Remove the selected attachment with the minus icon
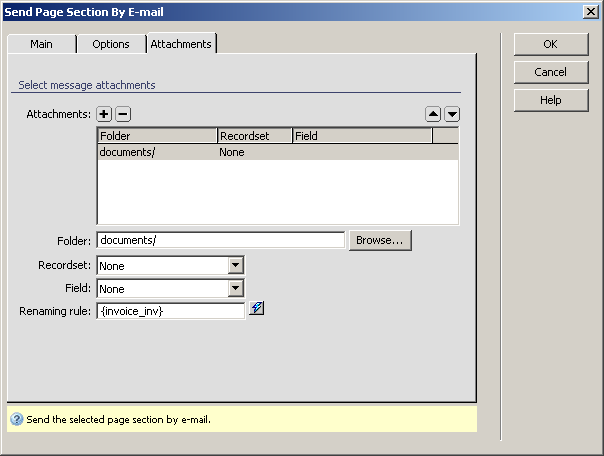This screenshot has width=604, height=456. [123, 115]
